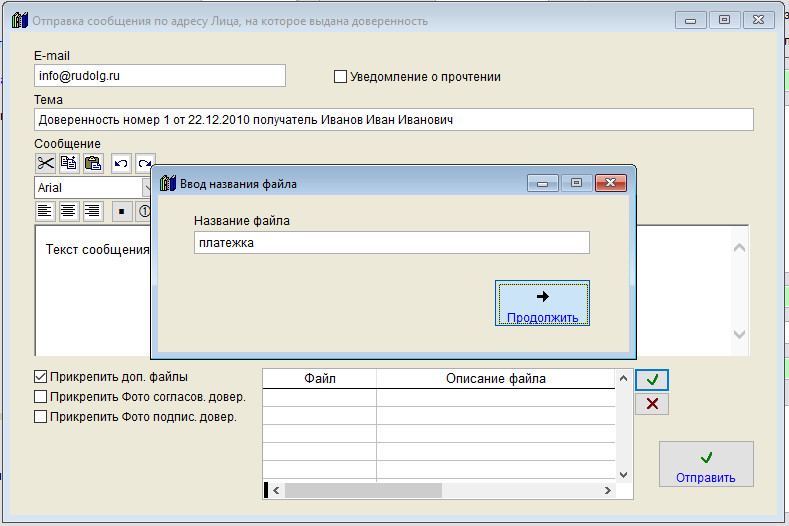Focus the Название файла input field
The width and height of the screenshot is (789, 526).
391,243
